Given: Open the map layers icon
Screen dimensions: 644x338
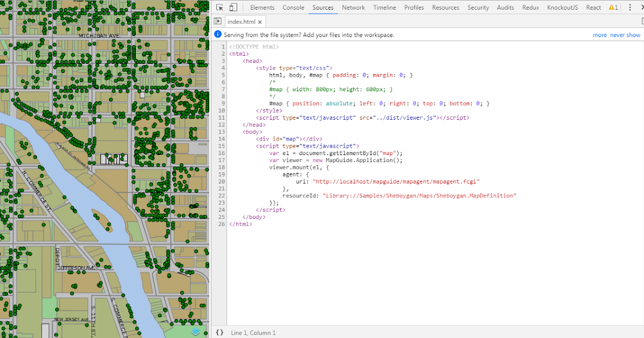Looking at the screenshot, I should (196, 332).
